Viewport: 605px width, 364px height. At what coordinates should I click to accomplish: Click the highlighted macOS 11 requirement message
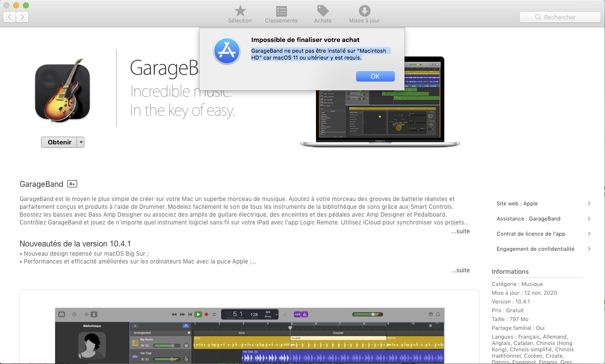[x=321, y=54]
